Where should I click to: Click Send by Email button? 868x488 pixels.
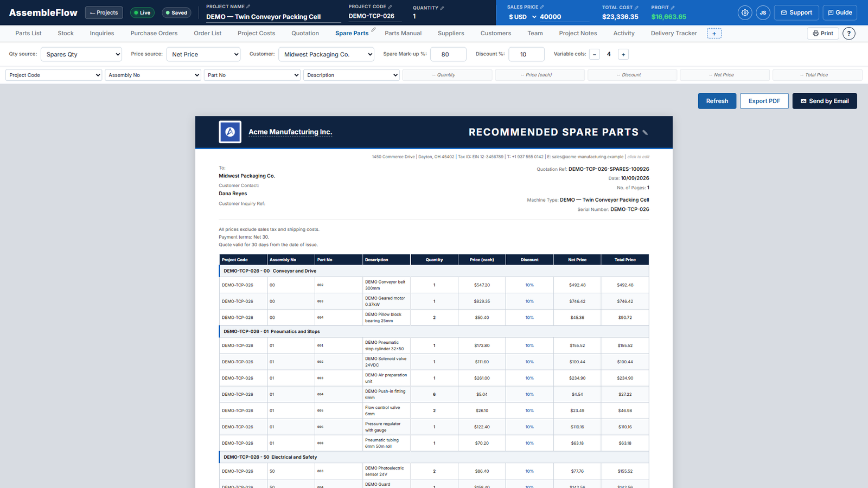click(x=825, y=101)
